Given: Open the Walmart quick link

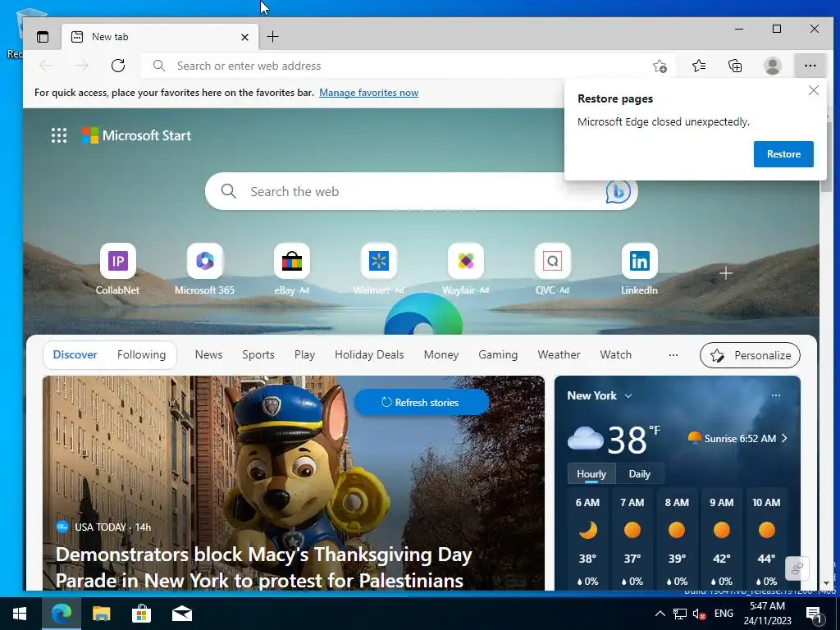Looking at the screenshot, I should click(x=379, y=269).
